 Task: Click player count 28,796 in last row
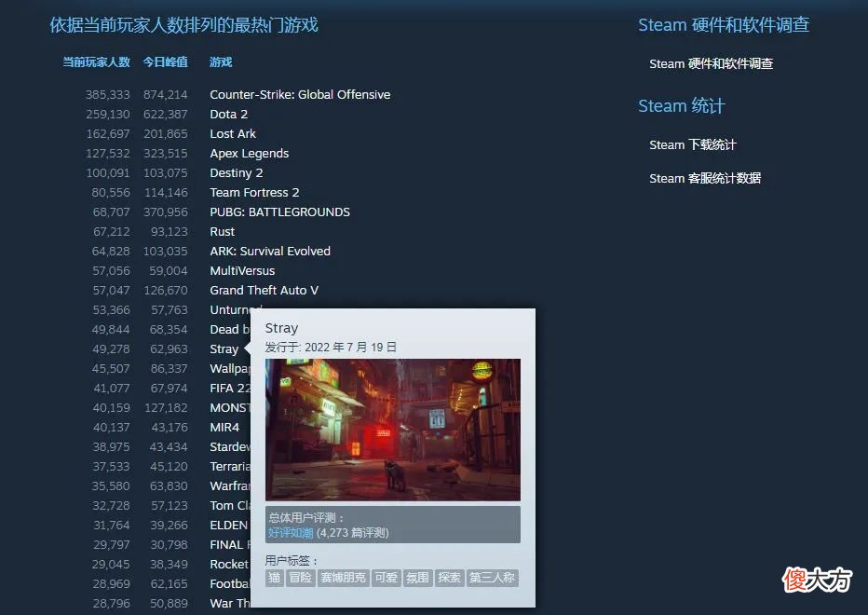point(111,604)
